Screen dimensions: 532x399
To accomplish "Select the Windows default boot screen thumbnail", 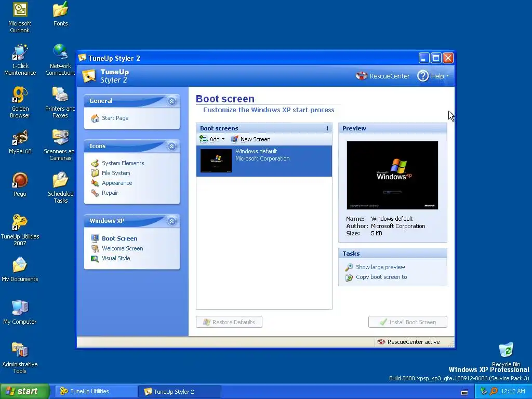I will 216,161.
